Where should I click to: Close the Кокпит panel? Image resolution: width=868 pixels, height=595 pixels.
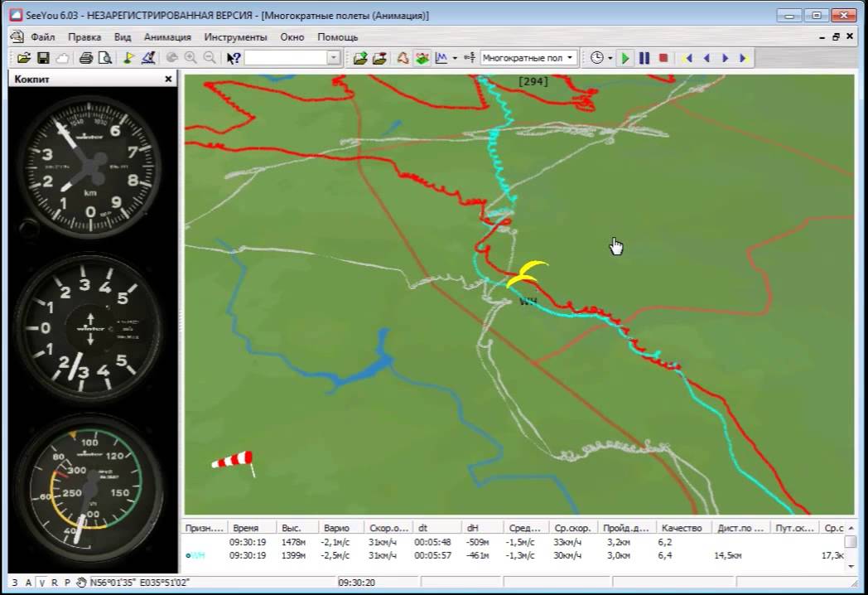point(168,80)
